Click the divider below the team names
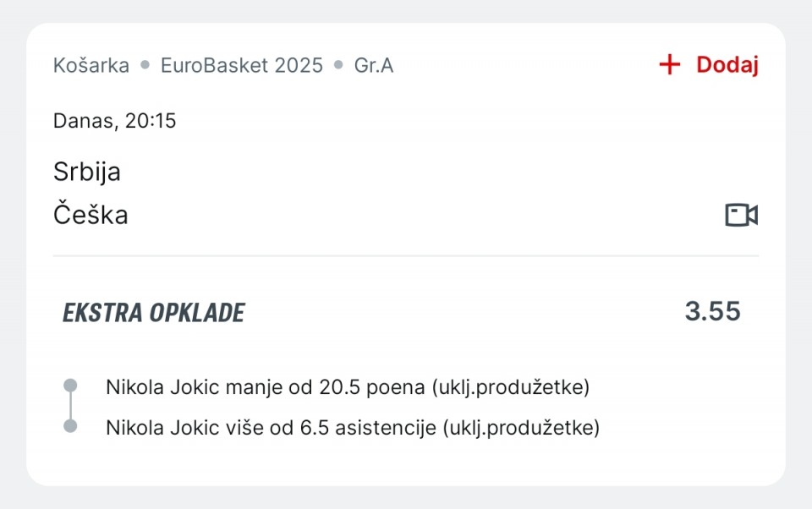The height and width of the screenshot is (509, 812). (x=406, y=255)
